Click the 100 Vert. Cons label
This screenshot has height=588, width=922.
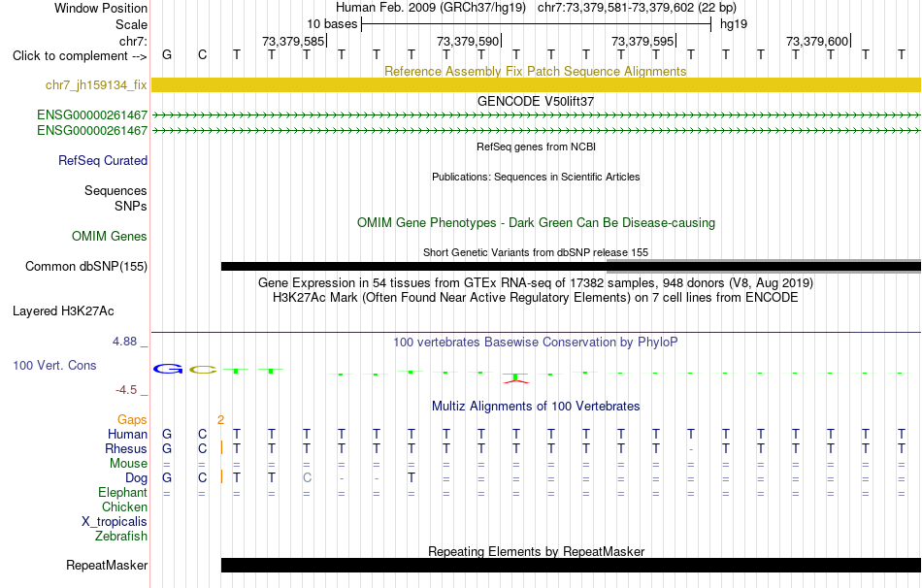pyautogui.click(x=54, y=365)
